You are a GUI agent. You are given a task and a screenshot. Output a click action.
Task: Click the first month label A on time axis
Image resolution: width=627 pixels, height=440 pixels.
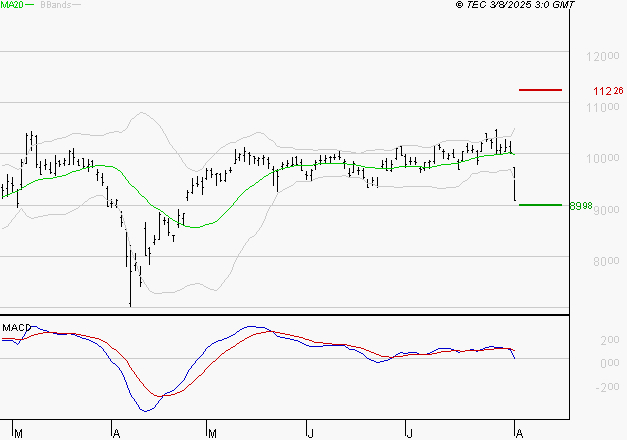pos(116,434)
